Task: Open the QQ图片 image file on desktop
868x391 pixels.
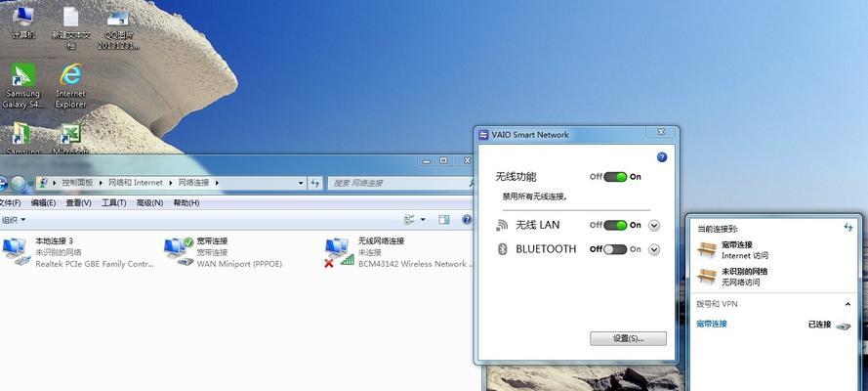Action: point(118,27)
